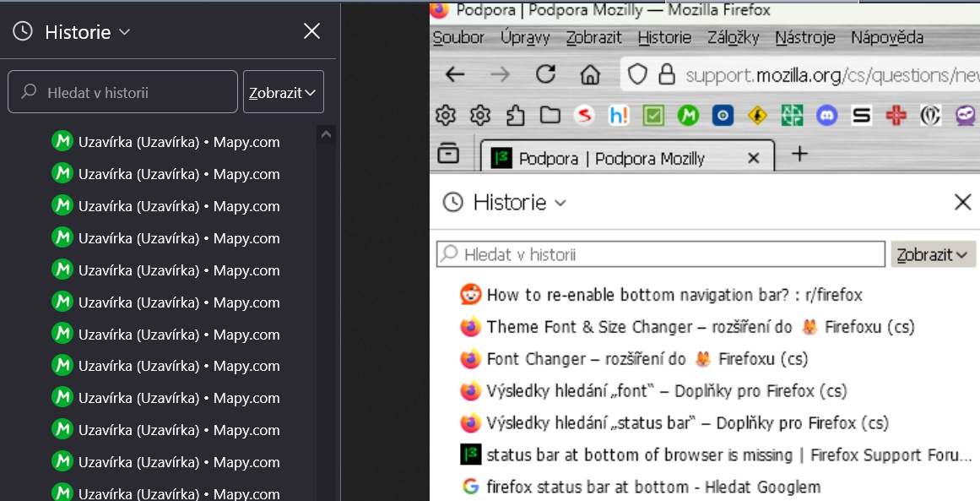The height and width of the screenshot is (501, 980).
Task: Open 'Výsledky hledání „status bar“' history entry
Action: [x=674, y=422]
